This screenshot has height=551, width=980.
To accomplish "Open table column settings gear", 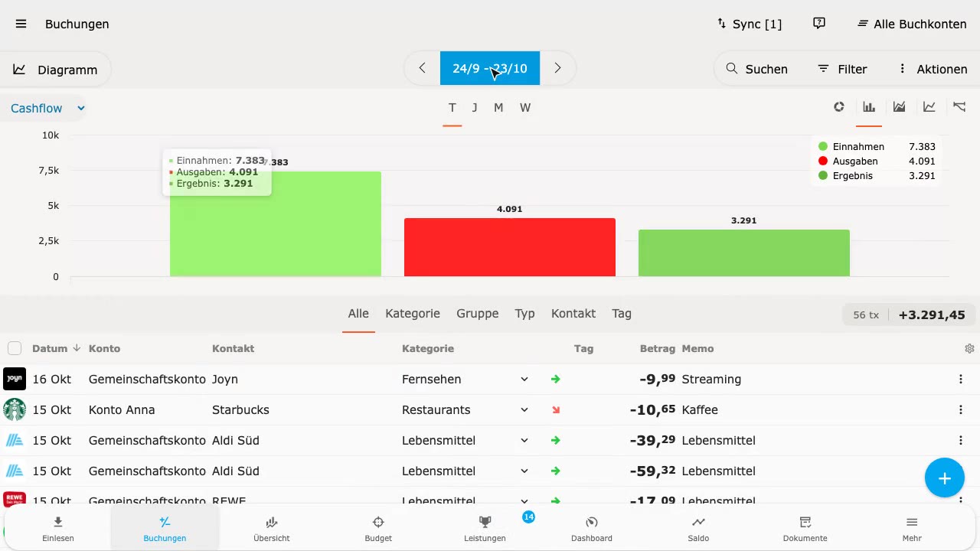I will click(x=970, y=349).
